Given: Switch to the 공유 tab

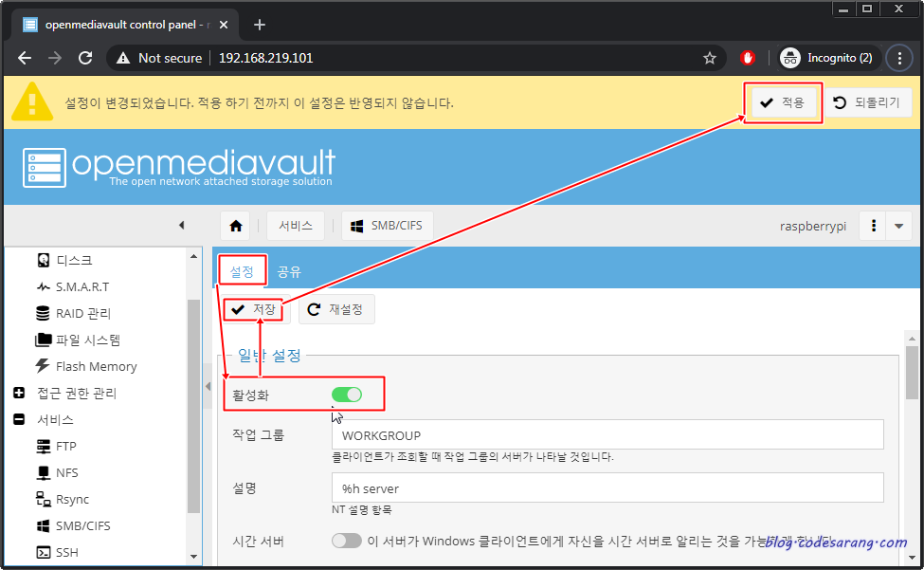Looking at the screenshot, I should pos(289,271).
